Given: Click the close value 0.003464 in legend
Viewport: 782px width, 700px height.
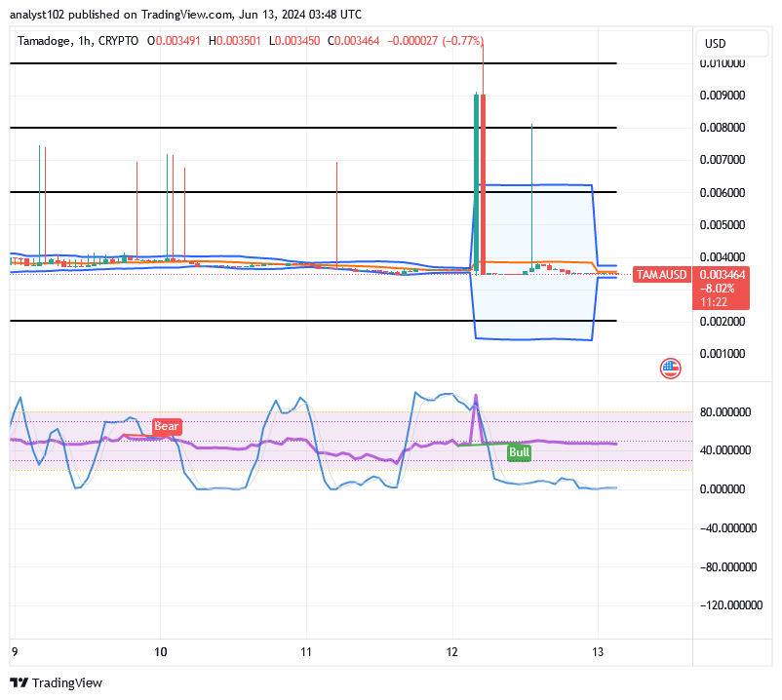Looking at the screenshot, I should (x=357, y=41).
